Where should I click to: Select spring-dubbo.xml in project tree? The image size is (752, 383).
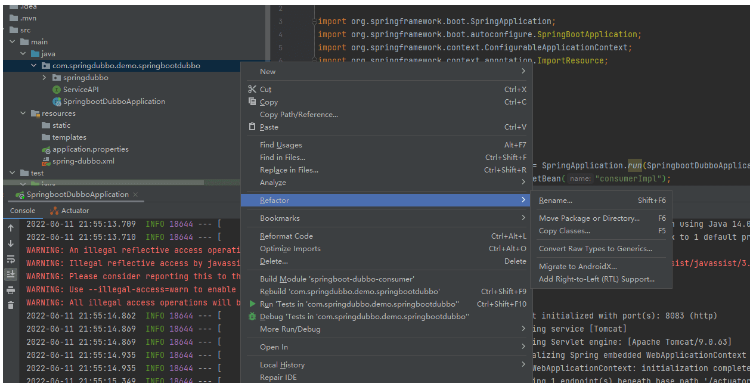pyautogui.click(x=83, y=161)
